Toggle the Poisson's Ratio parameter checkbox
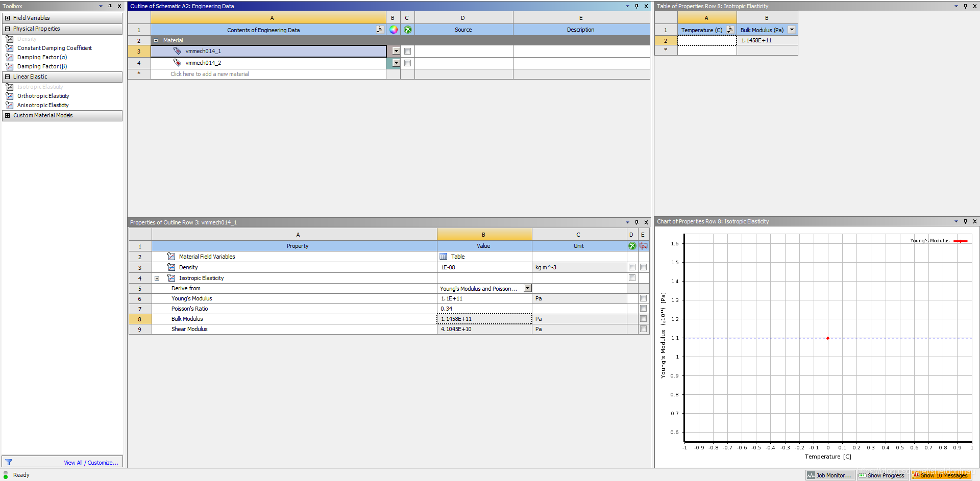This screenshot has height=481, width=980. coord(644,309)
